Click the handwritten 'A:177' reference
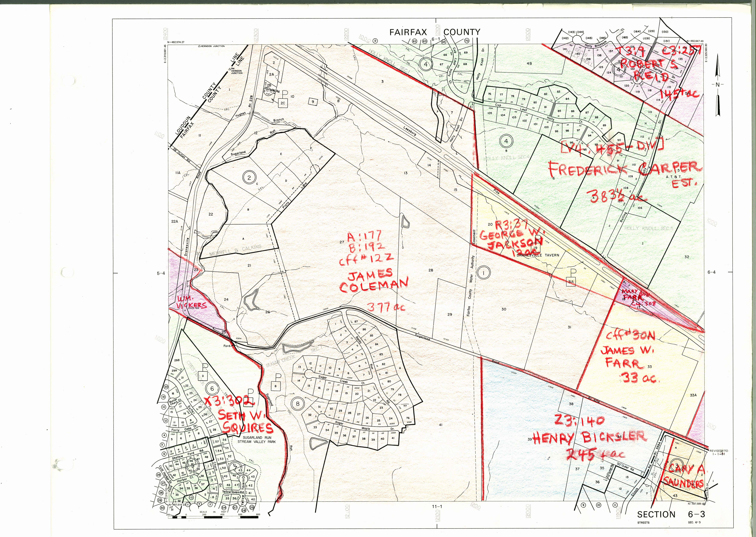Screen dimensions: 756x537 [x=364, y=236]
